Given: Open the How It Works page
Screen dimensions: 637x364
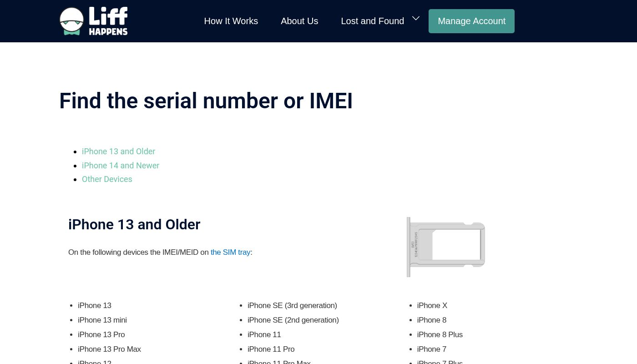Looking at the screenshot, I should [x=231, y=21].
